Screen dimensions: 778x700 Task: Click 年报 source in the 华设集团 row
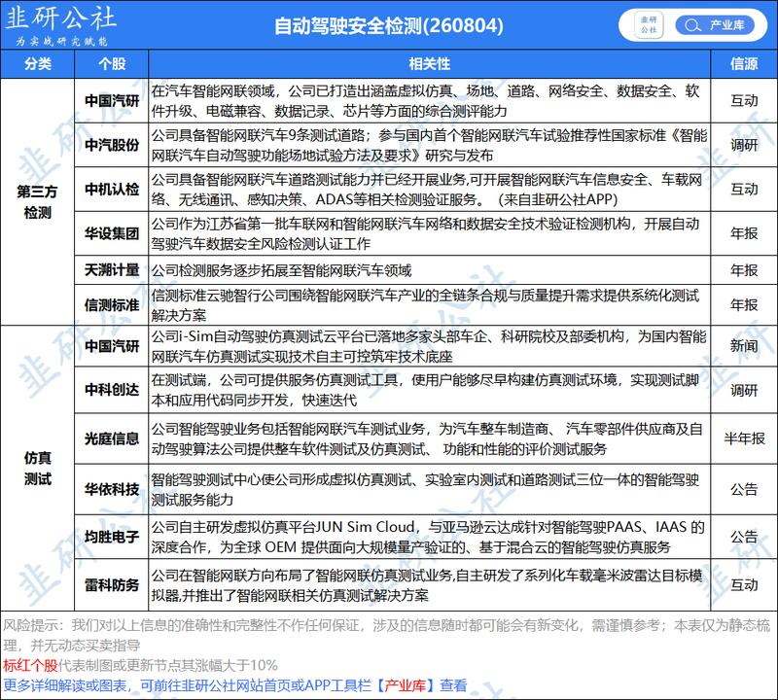744,233
